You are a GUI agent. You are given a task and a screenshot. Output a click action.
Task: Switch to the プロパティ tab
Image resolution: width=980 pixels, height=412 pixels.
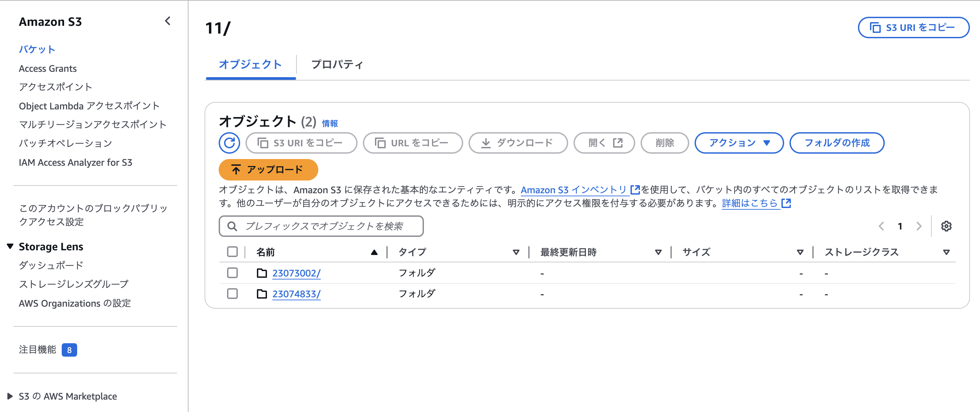[x=337, y=64]
